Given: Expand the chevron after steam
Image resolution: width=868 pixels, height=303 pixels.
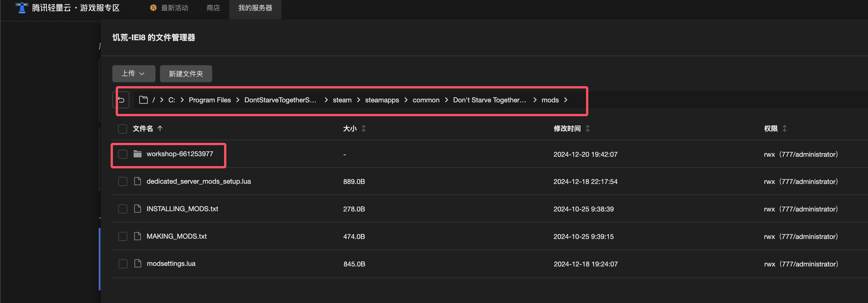Looking at the screenshot, I should point(358,100).
